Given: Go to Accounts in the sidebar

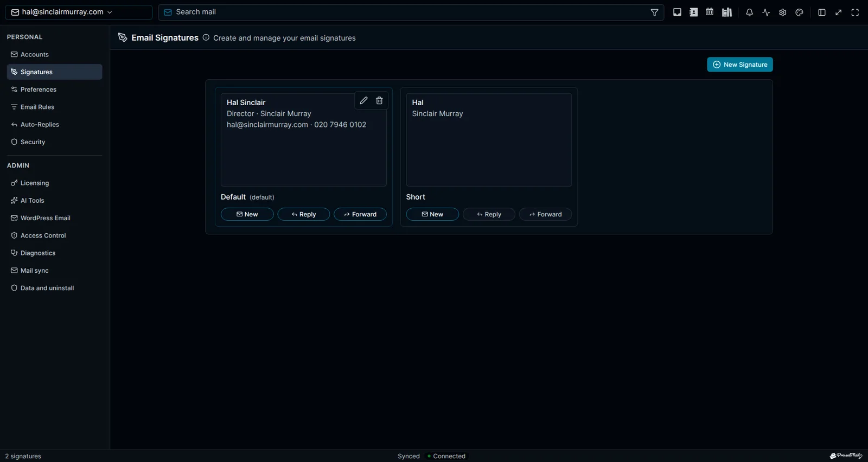Looking at the screenshot, I should click(x=54, y=54).
